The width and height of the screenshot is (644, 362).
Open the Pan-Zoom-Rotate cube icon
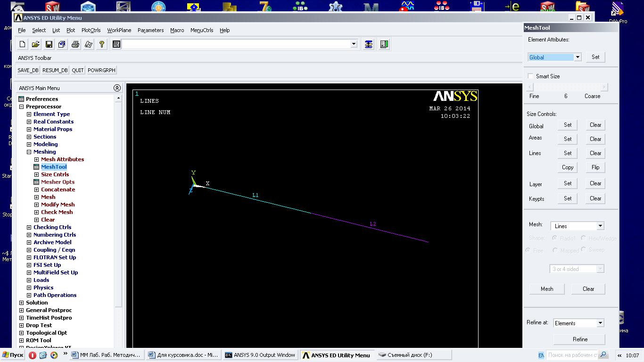(x=62, y=44)
